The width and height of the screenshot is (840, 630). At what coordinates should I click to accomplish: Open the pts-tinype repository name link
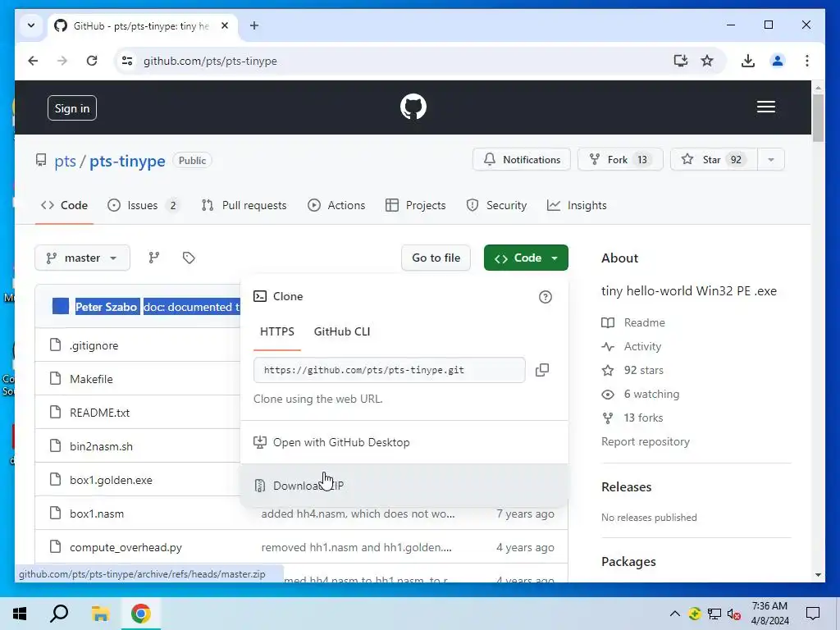pyautogui.click(x=127, y=161)
